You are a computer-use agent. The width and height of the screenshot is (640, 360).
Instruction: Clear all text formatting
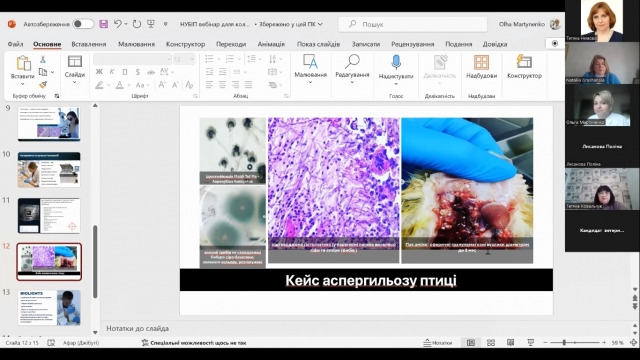(x=189, y=85)
